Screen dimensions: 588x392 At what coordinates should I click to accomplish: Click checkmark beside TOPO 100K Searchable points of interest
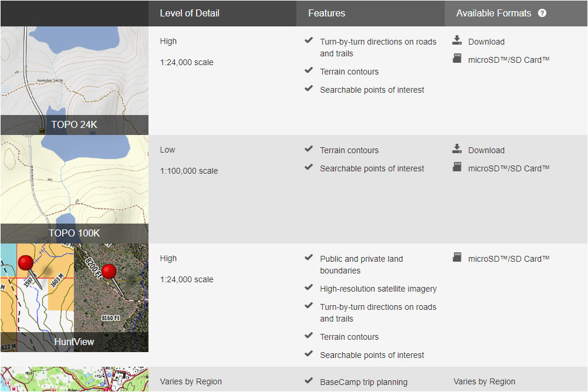pos(309,167)
